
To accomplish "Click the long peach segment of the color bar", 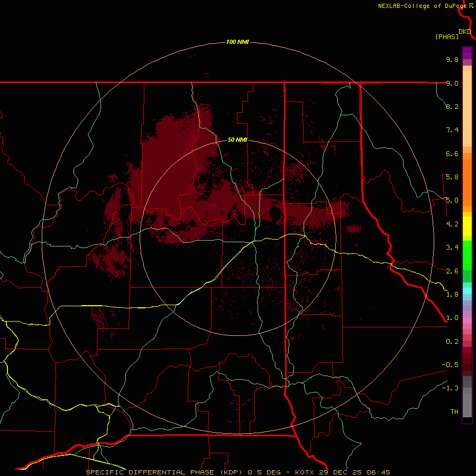I will pos(467,108).
